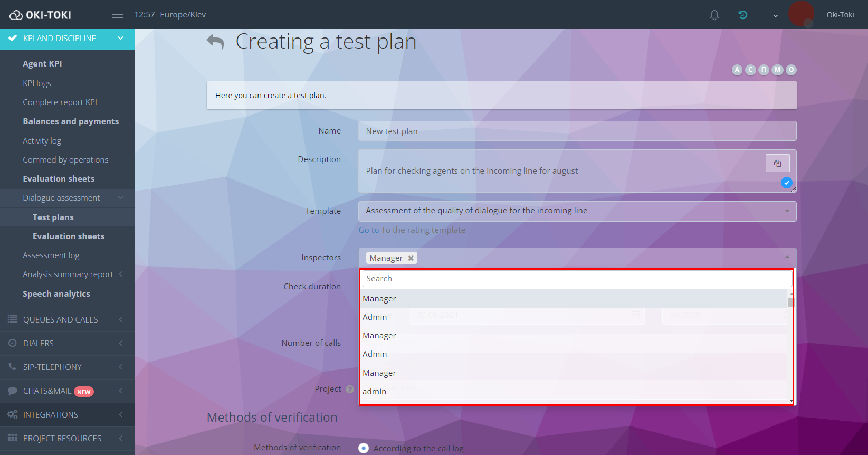Viewport: 868px width, 455px height.
Task: Expand the user menu chevron in header
Action: pyautogui.click(x=775, y=15)
